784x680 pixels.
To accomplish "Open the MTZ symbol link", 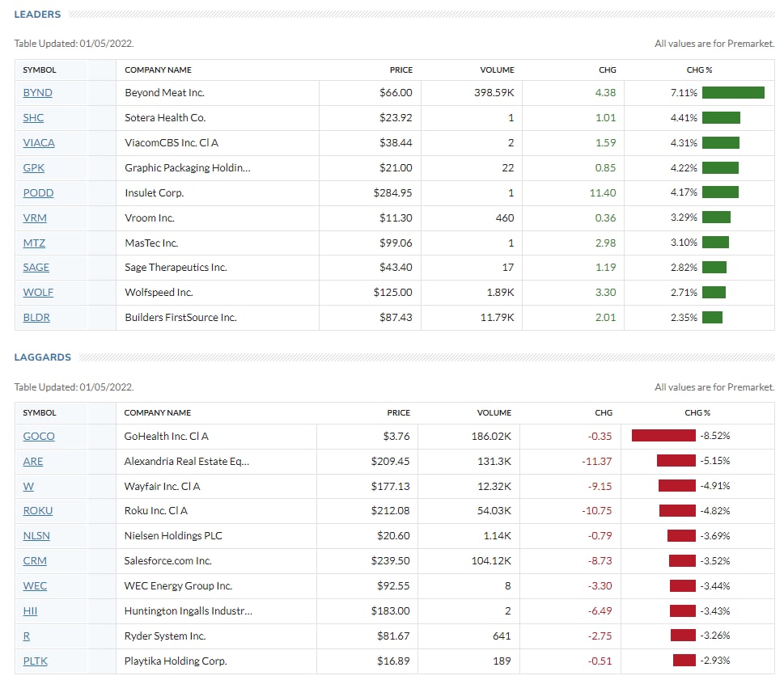I will (x=34, y=243).
